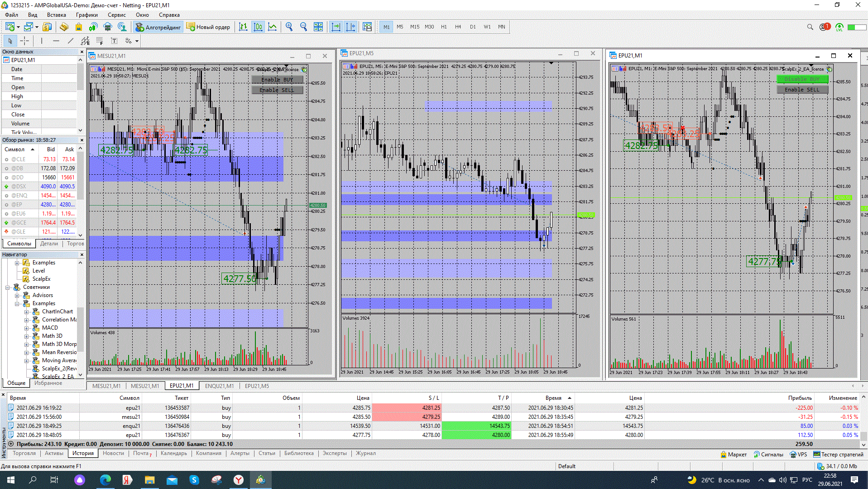Click the Новый ордер button
Image resolution: width=868 pixels, height=489 pixels.
[x=208, y=27]
